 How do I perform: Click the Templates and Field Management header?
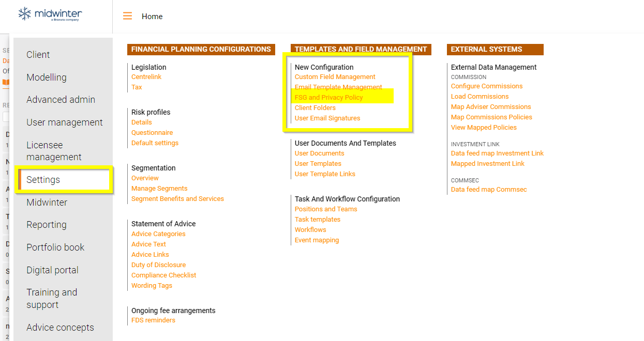pyautogui.click(x=361, y=49)
